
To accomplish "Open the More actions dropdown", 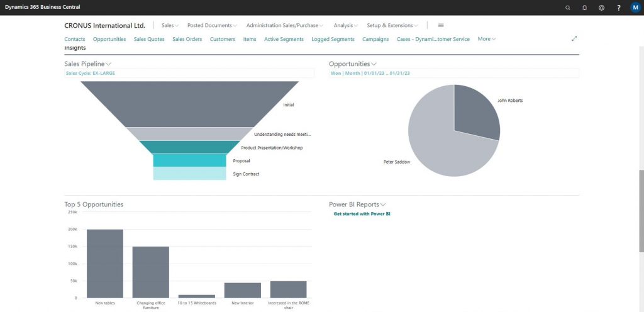I will 487,39.
